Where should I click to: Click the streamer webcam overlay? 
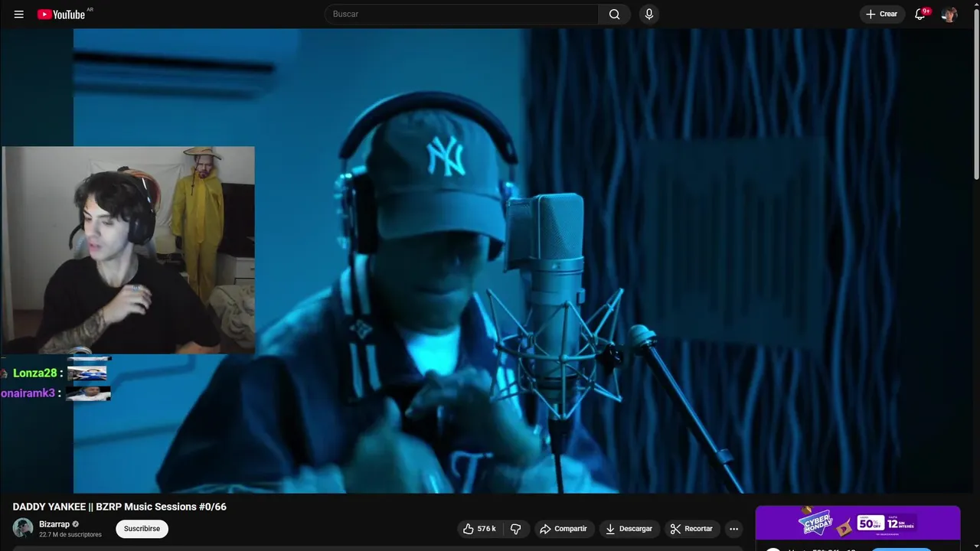tap(128, 250)
